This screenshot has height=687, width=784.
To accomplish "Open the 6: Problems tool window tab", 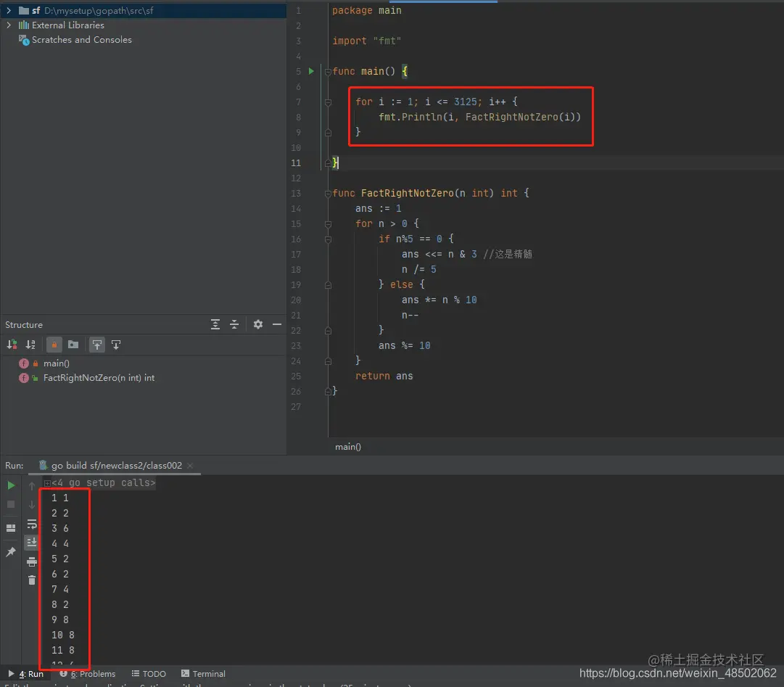I will [88, 673].
